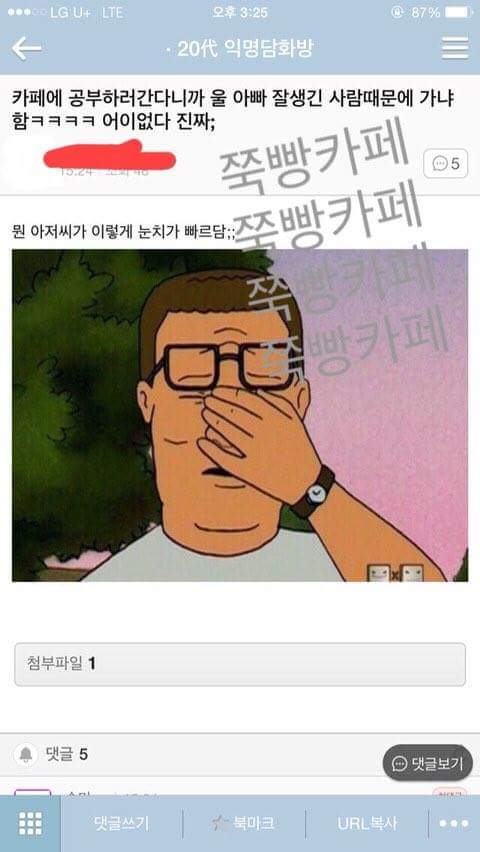480x852 pixels.
Task: Select 댓글쓰기 in bottom bar
Action: pos(121,824)
